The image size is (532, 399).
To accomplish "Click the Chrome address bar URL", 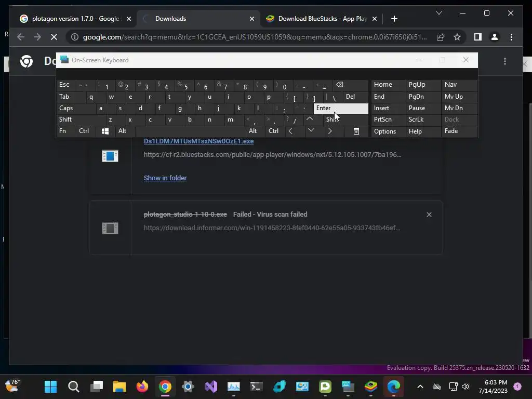I will pos(255,37).
